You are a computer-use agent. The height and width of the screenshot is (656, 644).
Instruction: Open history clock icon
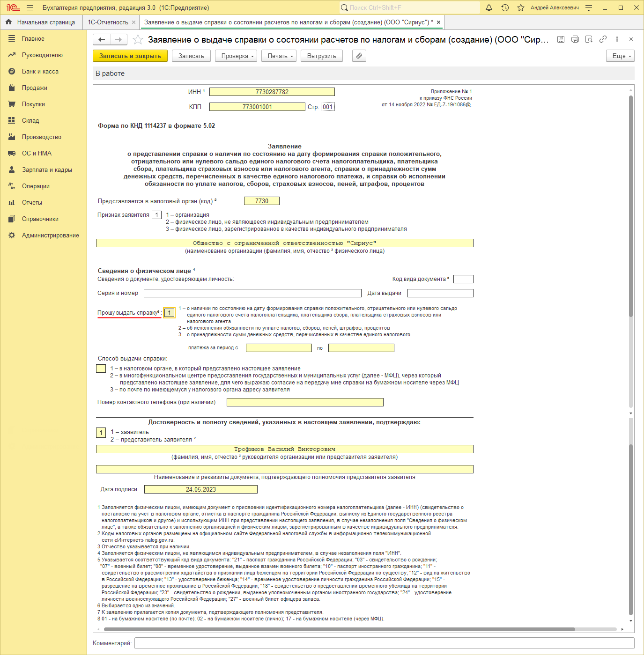(x=505, y=7)
